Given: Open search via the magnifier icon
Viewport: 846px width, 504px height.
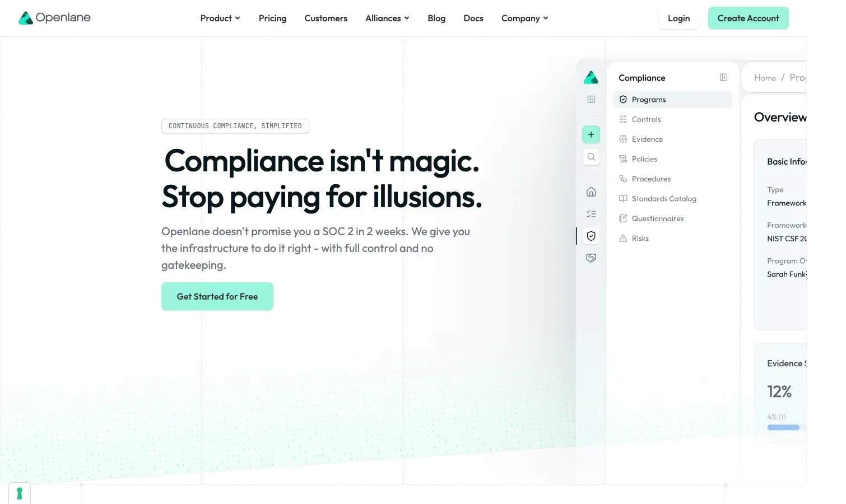Looking at the screenshot, I should click(x=591, y=157).
